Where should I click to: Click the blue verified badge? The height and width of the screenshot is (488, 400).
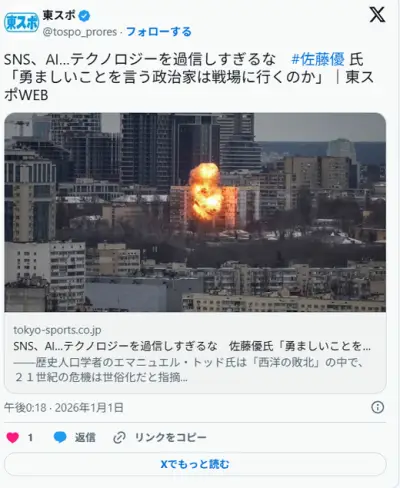[x=84, y=16]
